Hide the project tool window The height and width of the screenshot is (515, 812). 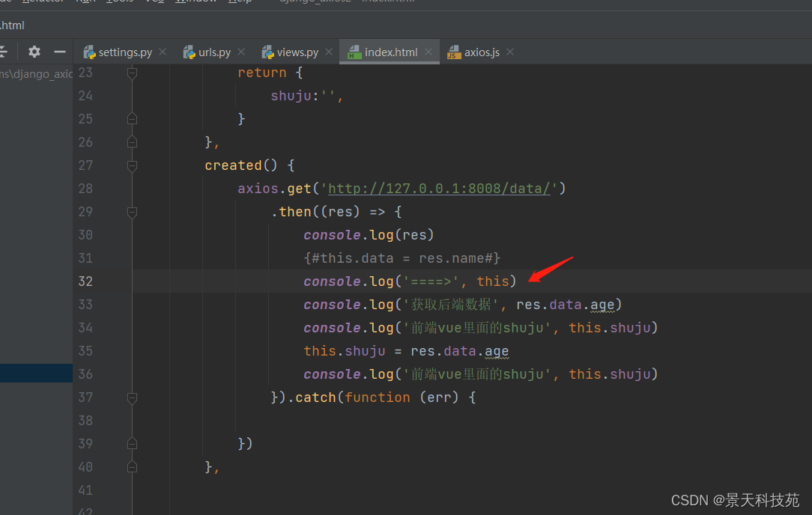pyautogui.click(x=60, y=52)
